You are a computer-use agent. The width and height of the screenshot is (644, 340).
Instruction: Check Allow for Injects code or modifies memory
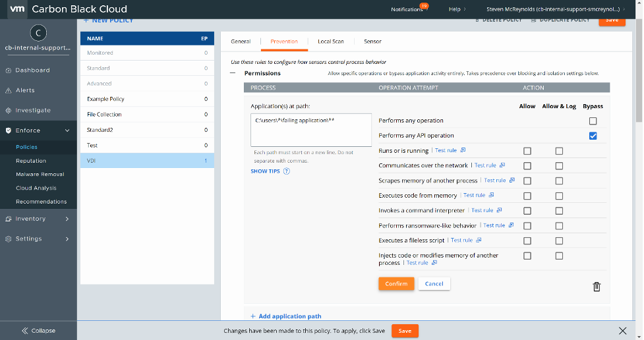point(527,256)
